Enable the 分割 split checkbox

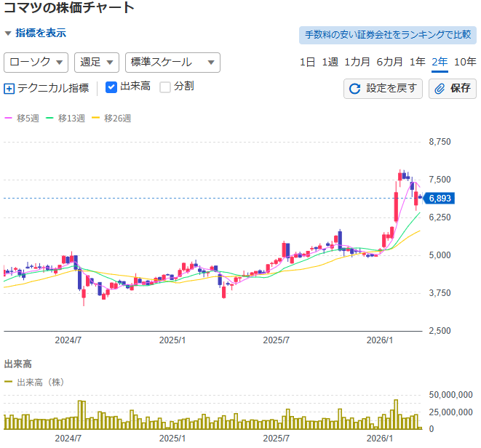(165, 87)
